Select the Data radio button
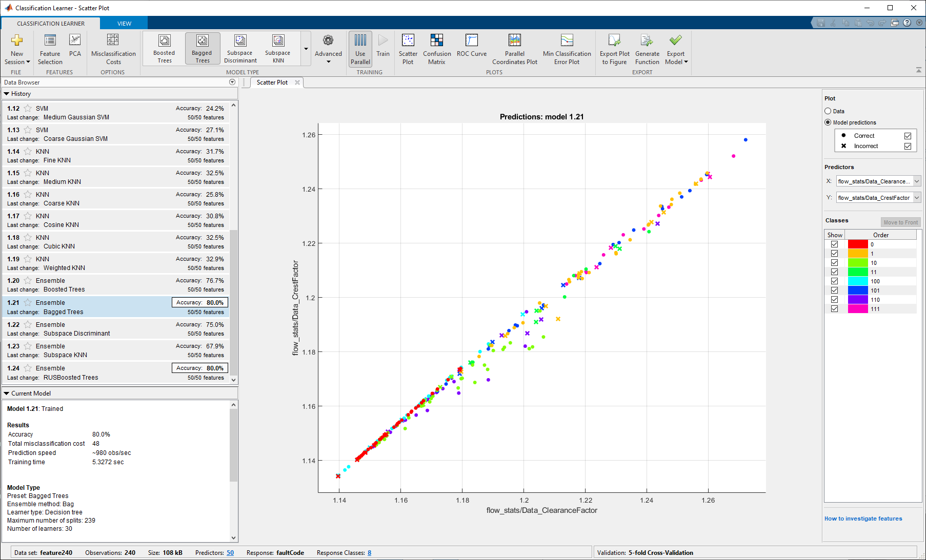 (828, 111)
